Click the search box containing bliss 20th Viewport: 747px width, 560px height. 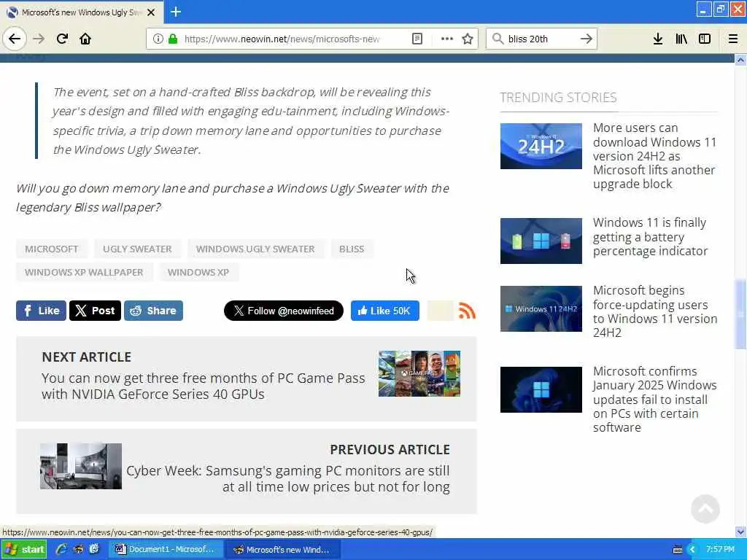click(541, 39)
